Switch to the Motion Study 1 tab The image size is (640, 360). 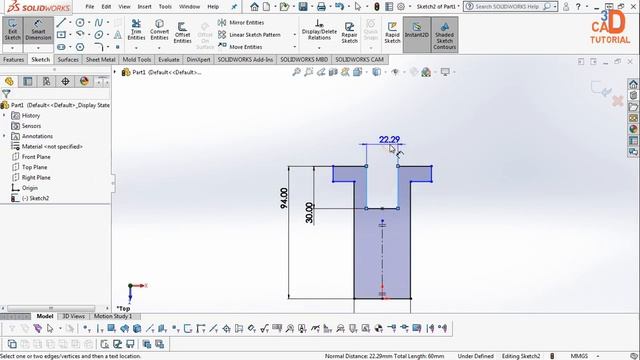click(x=113, y=316)
